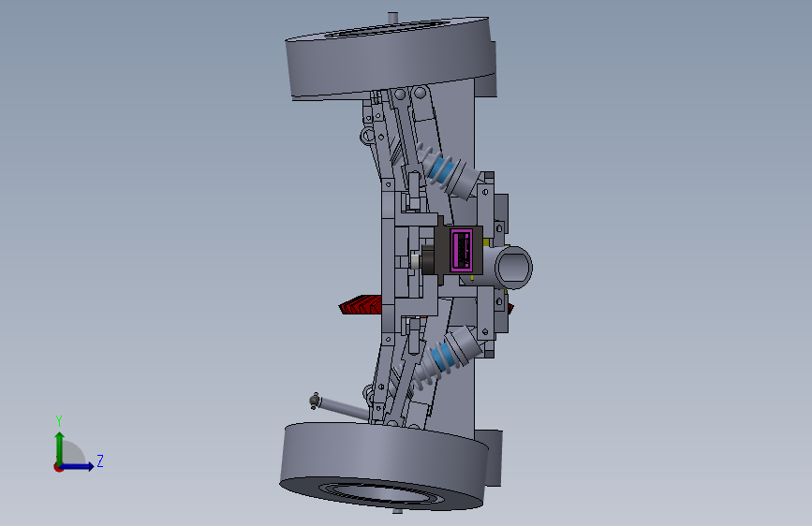Pick the drive shaft rod near lower wheel
Screen dimensions: 812x526
(340, 407)
